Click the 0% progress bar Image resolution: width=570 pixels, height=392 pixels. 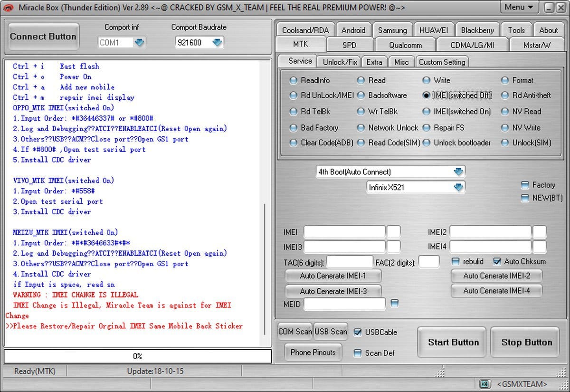(138, 356)
